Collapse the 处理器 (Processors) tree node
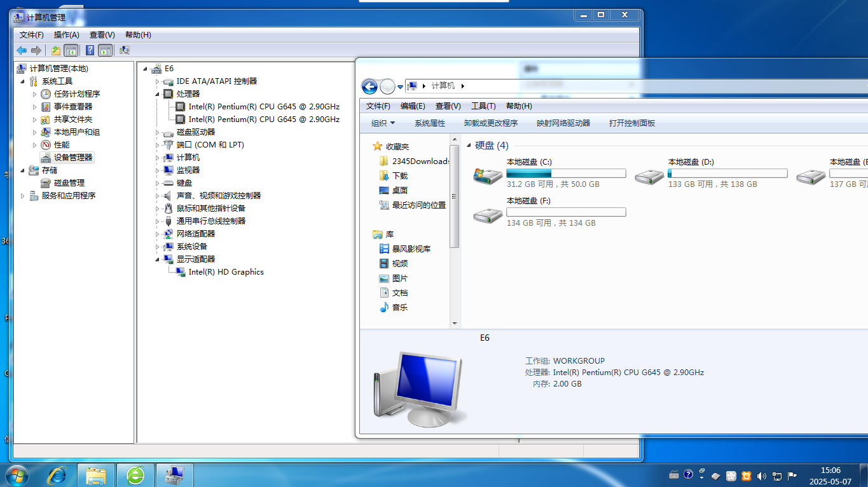Screen dimensions: 868x487 tap(158, 93)
